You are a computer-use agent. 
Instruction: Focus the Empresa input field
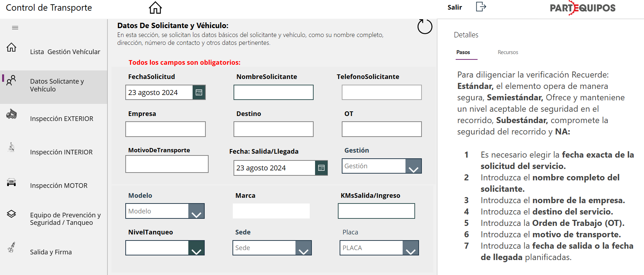tap(166, 129)
